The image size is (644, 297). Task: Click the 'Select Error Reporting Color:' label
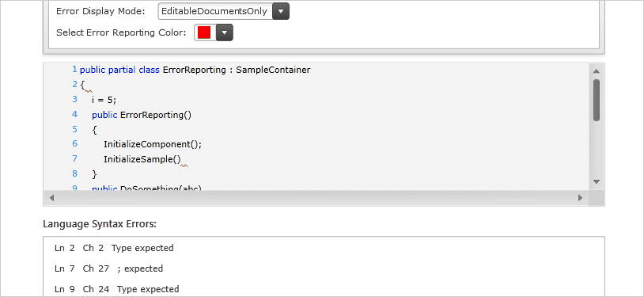point(121,32)
